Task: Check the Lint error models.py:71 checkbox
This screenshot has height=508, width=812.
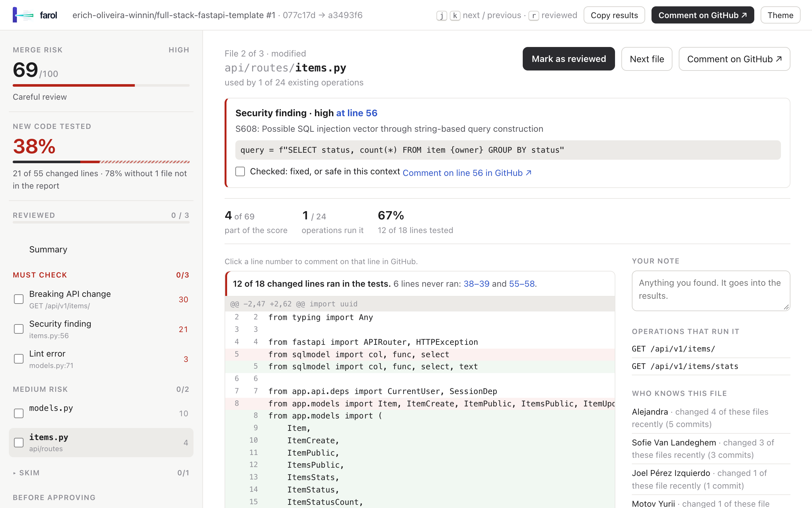Action: pyautogui.click(x=19, y=359)
